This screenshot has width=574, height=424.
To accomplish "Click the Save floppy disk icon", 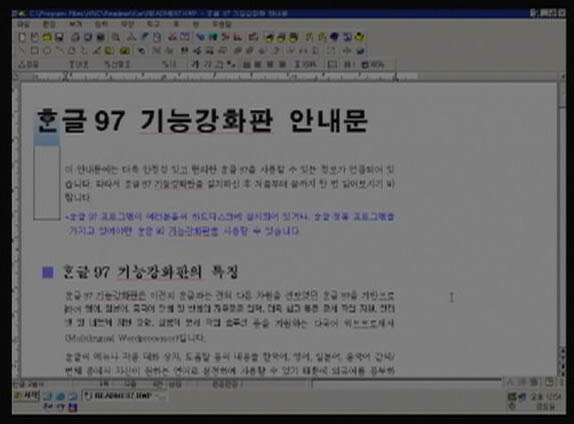I will [59, 37].
